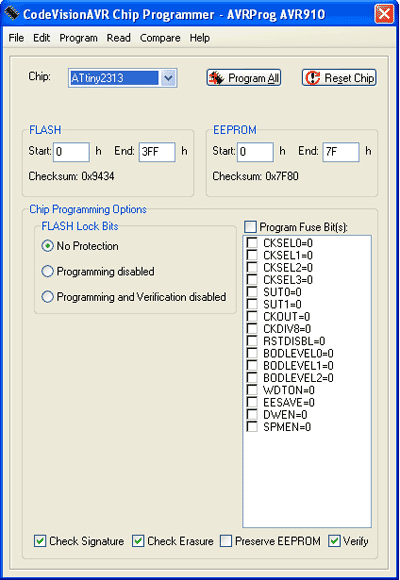The image size is (400, 580).
Task: Click the chip icon in the title bar
Action: coord(11,14)
